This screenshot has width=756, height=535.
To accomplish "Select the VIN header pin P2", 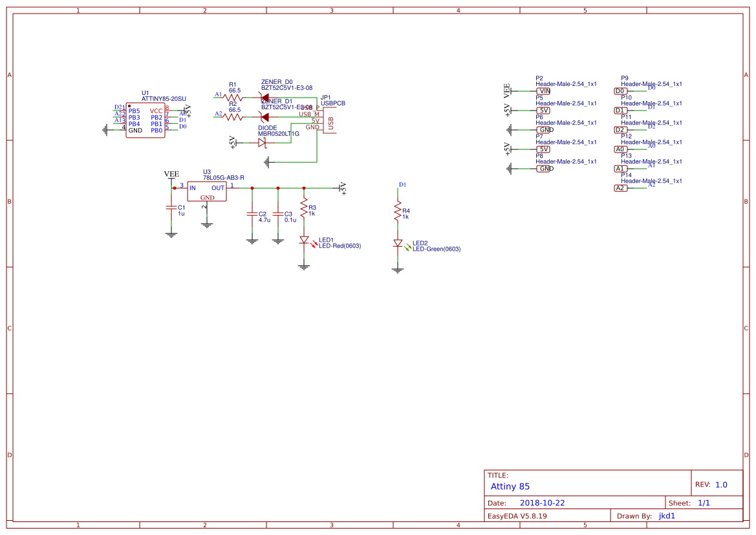I will click(x=544, y=91).
